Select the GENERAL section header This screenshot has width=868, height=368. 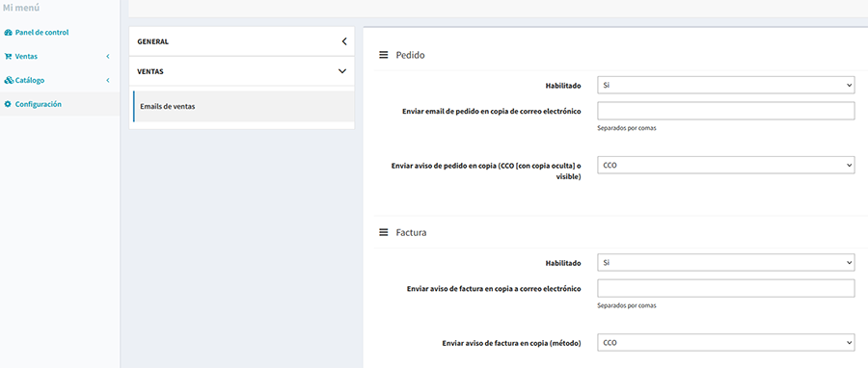(x=241, y=41)
